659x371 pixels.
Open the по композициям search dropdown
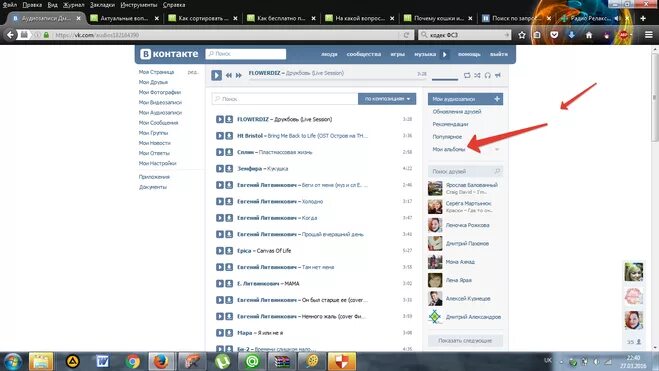tap(387, 99)
